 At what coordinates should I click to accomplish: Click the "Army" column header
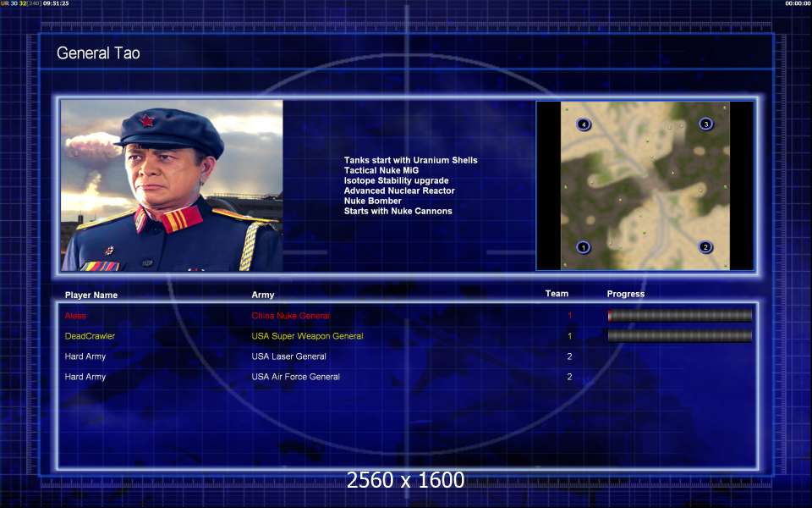(x=263, y=295)
